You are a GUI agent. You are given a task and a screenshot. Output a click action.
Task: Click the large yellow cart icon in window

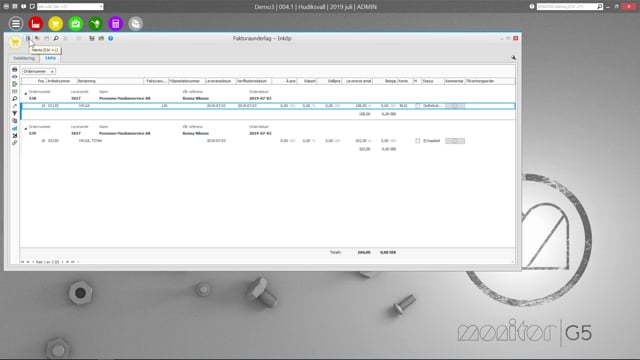click(15, 42)
